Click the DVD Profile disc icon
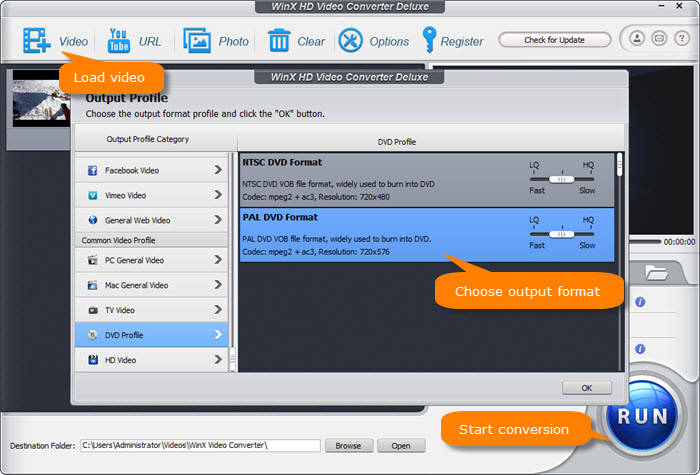Image resolution: width=700 pixels, height=475 pixels. (92, 335)
